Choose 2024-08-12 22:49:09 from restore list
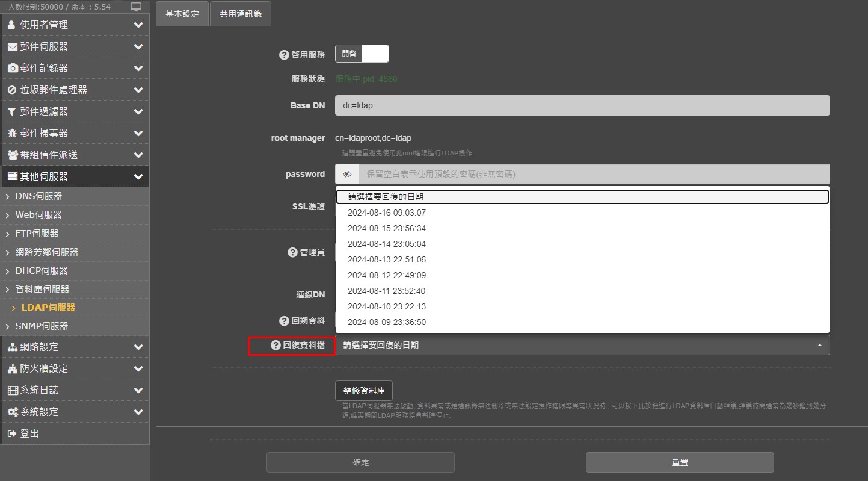The image size is (868, 481). (x=387, y=275)
